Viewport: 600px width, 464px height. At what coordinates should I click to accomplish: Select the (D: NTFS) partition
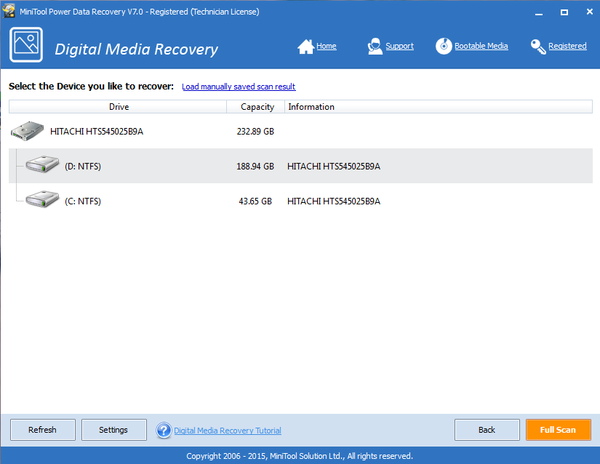(301, 166)
